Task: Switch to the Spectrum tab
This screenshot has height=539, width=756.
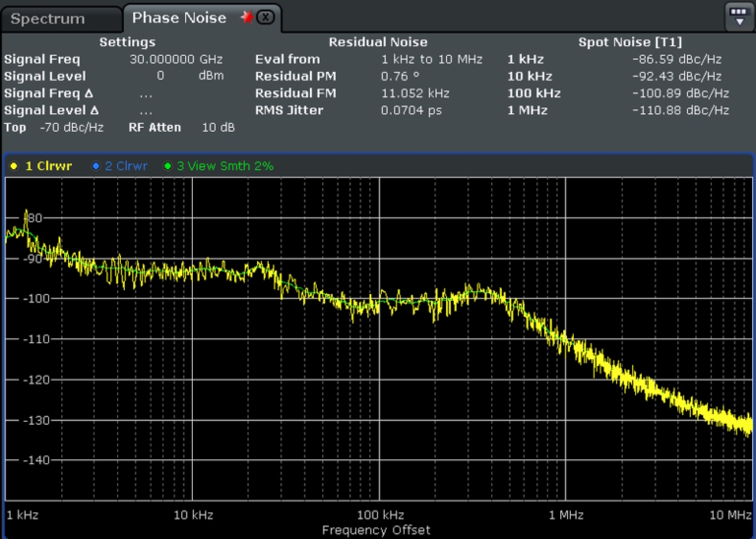Action: coord(48,19)
